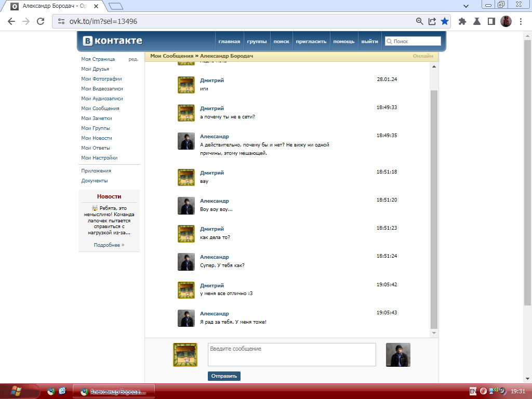
Task: Click the chat scrollbar thumb
Action: click(x=434, y=209)
